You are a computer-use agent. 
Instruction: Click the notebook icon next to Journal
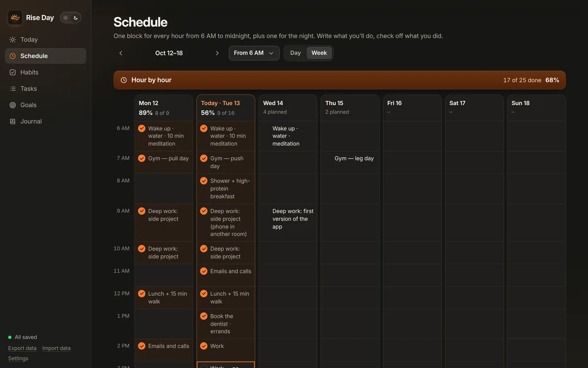13,121
